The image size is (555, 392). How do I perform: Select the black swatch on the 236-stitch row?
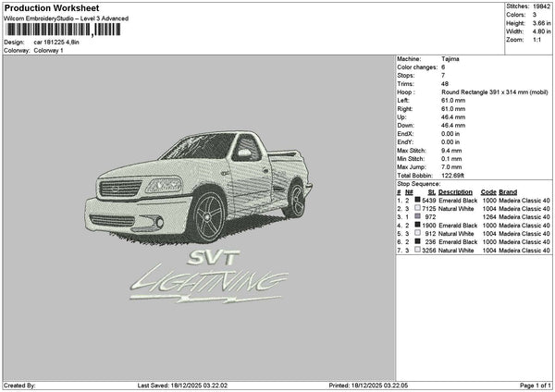coord(418,241)
